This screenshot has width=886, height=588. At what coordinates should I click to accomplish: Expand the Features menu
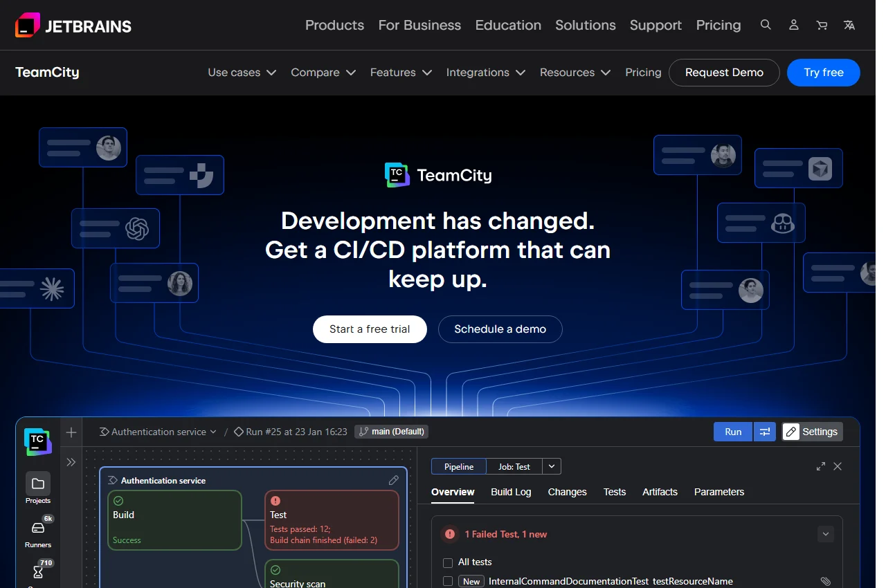point(401,73)
